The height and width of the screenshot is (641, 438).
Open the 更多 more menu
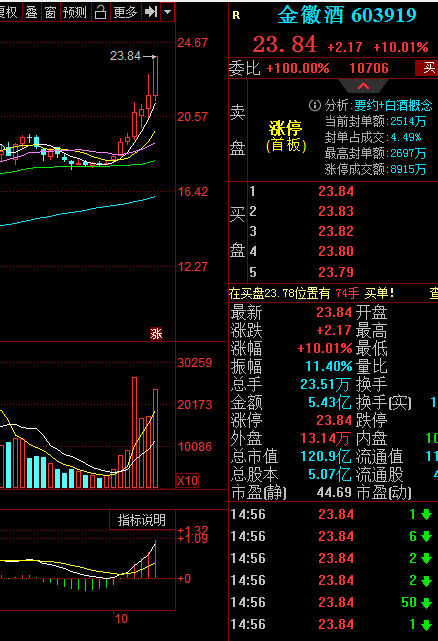coord(125,12)
